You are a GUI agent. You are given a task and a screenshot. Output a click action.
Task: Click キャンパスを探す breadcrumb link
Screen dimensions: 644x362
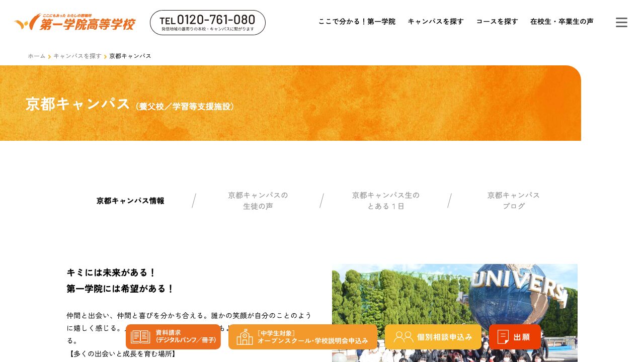click(77, 56)
